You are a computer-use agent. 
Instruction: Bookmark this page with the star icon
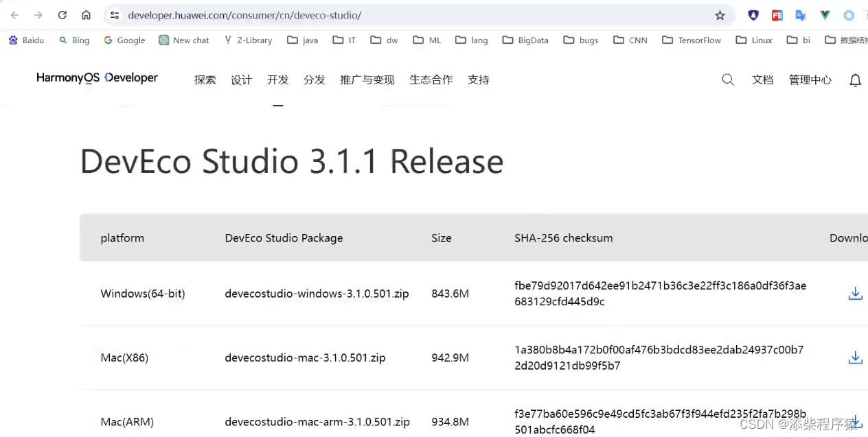pos(720,15)
